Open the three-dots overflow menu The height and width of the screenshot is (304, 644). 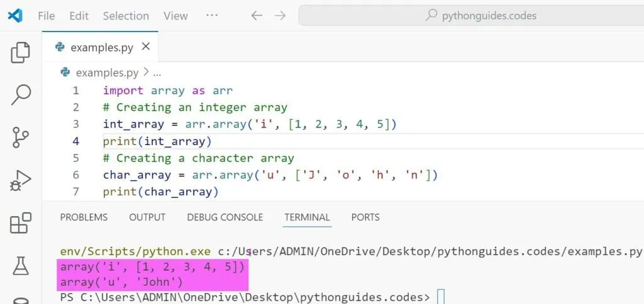pyautogui.click(x=212, y=16)
